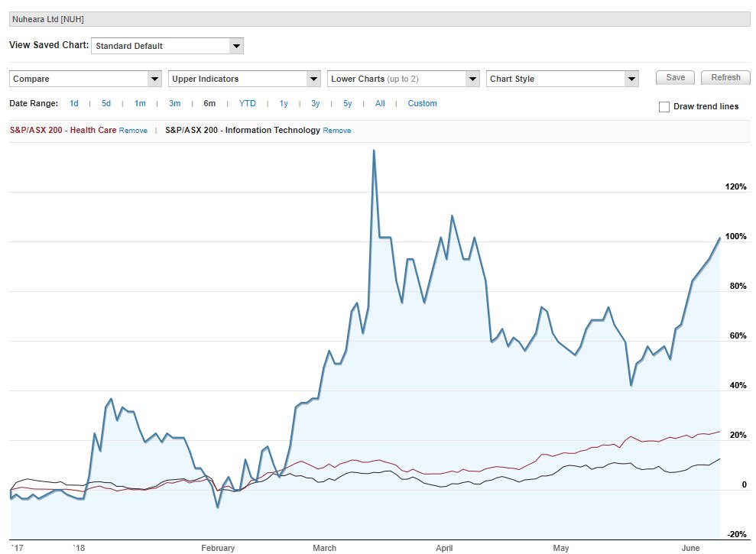Open the Lower Charts (up to 2) dropdown

[404, 79]
